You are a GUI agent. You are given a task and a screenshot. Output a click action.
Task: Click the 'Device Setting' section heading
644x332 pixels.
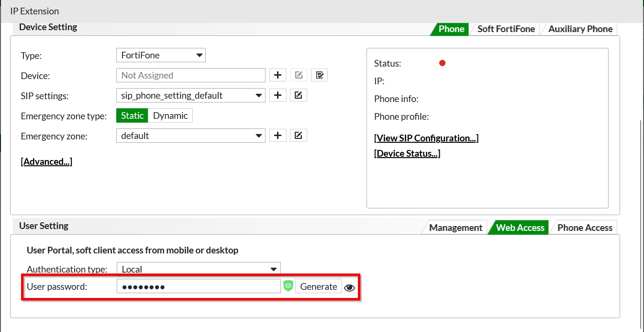(48, 27)
